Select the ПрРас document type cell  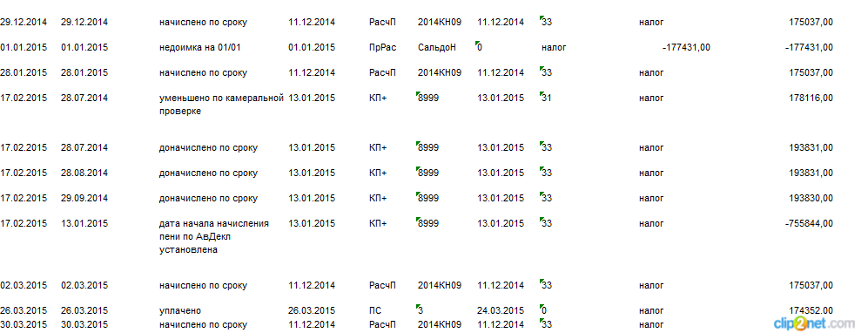(382, 48)
